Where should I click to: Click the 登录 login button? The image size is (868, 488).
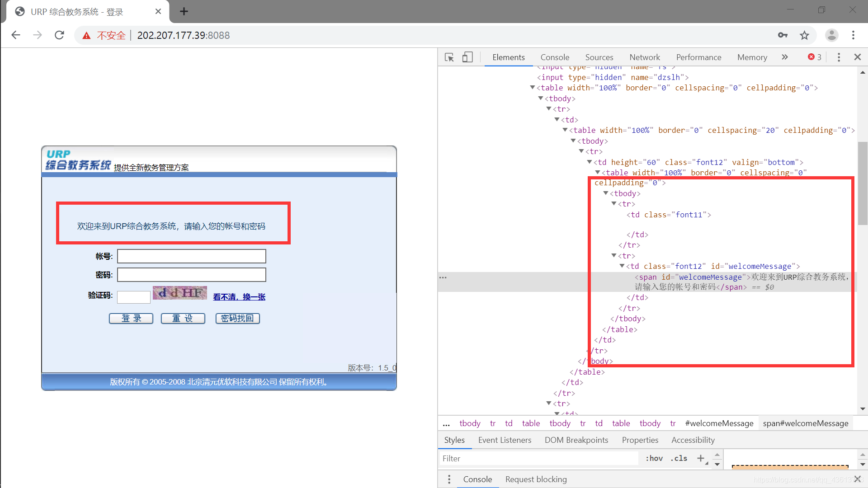point(131,319)
